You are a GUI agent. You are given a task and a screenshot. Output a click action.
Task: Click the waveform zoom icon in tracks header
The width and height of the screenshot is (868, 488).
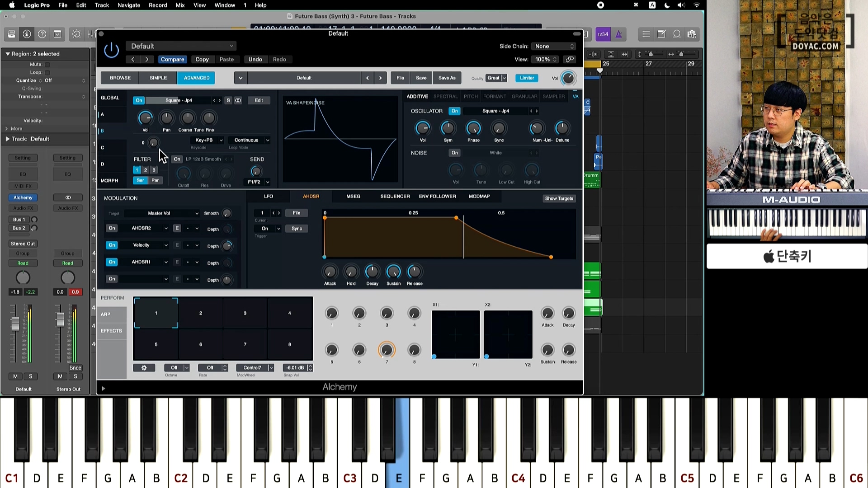(x=594, y=54)
